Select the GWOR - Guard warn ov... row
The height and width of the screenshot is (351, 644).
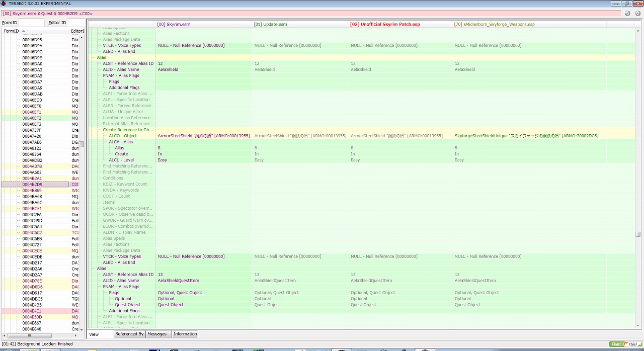128,220
